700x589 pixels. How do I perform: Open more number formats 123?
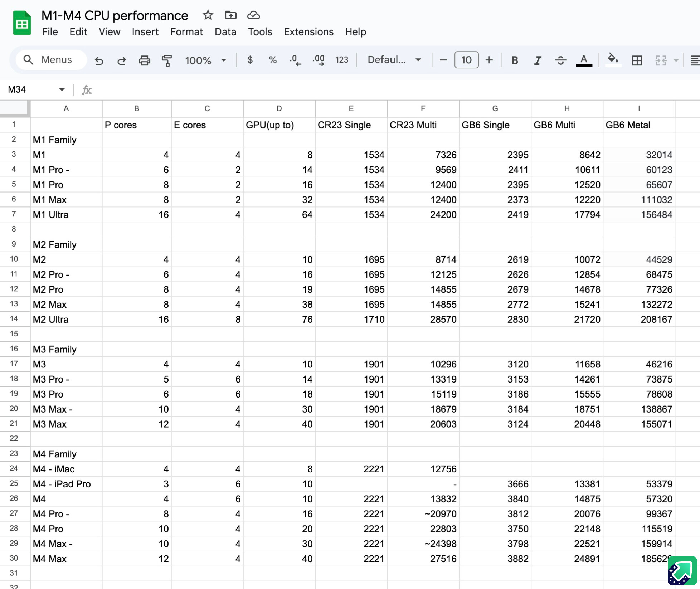[341, 60]
